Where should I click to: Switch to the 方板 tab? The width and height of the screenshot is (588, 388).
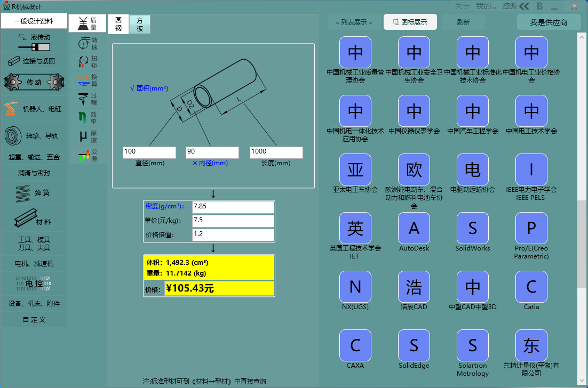140,25
